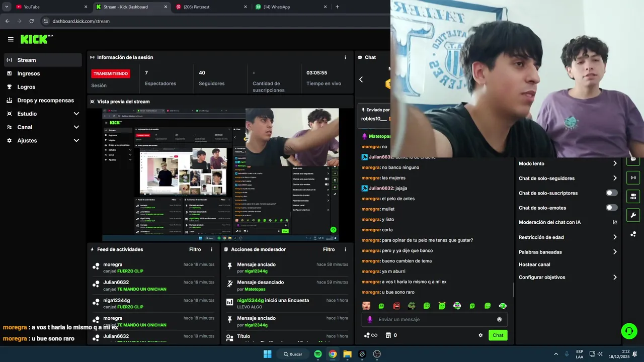
Task: Select the first face emote in chat
Action: [x=366, y=306]
